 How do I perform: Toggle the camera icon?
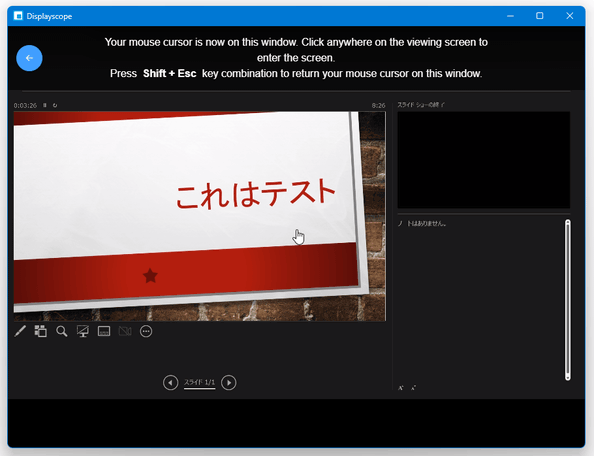(x=125, y=331)
